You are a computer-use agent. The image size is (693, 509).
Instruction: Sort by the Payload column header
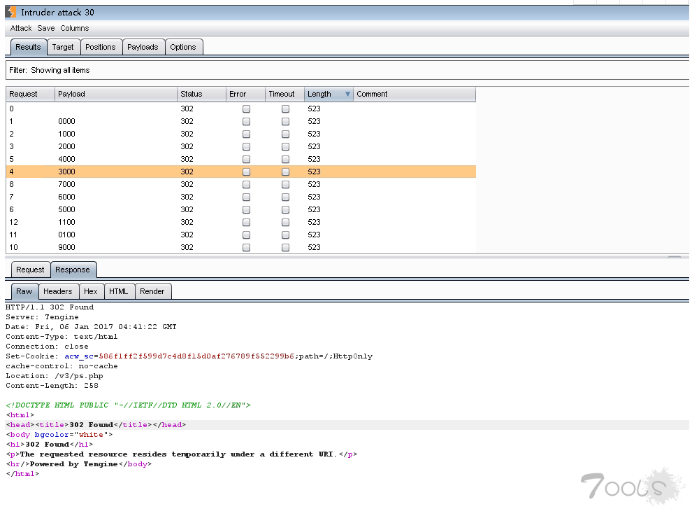pyautogui.click(x=115, y=94)
